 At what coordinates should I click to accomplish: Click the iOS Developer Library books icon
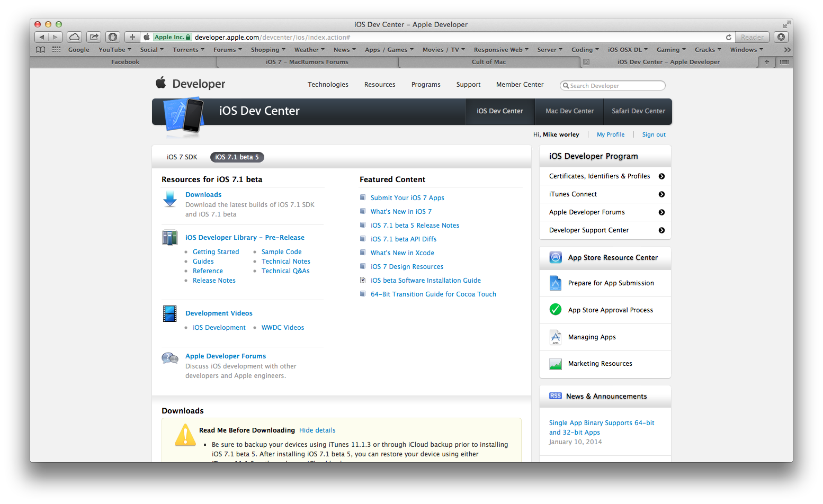(x=169, y=238)
